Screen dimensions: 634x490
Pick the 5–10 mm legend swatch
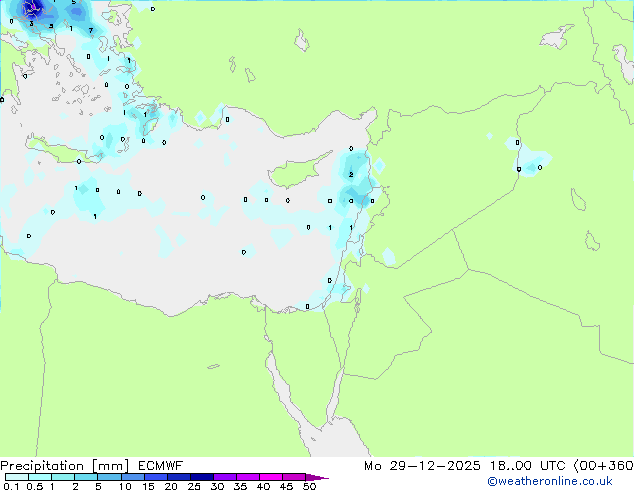click(x=109, y=477)
